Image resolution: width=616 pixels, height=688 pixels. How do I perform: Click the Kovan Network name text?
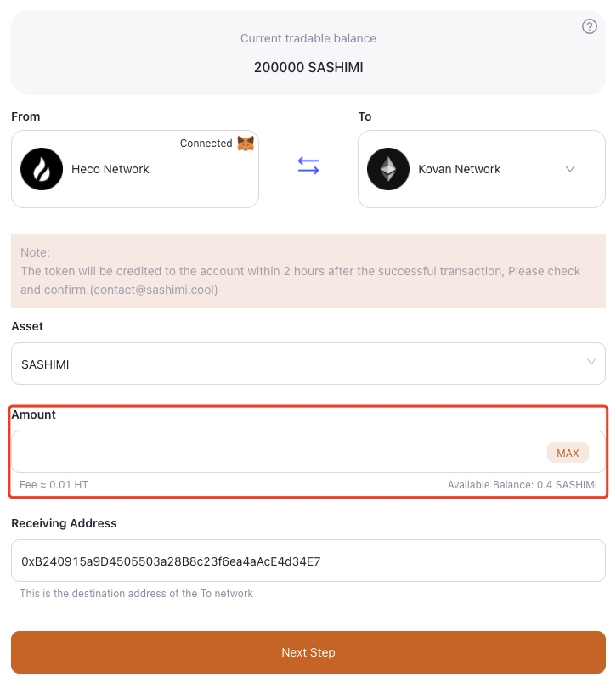point(460,169)
